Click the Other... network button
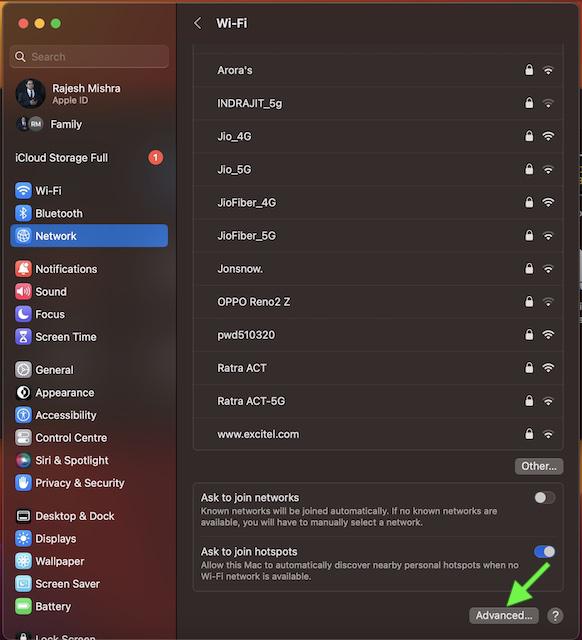This screenshot has width=582, height=640. (539, 466)
